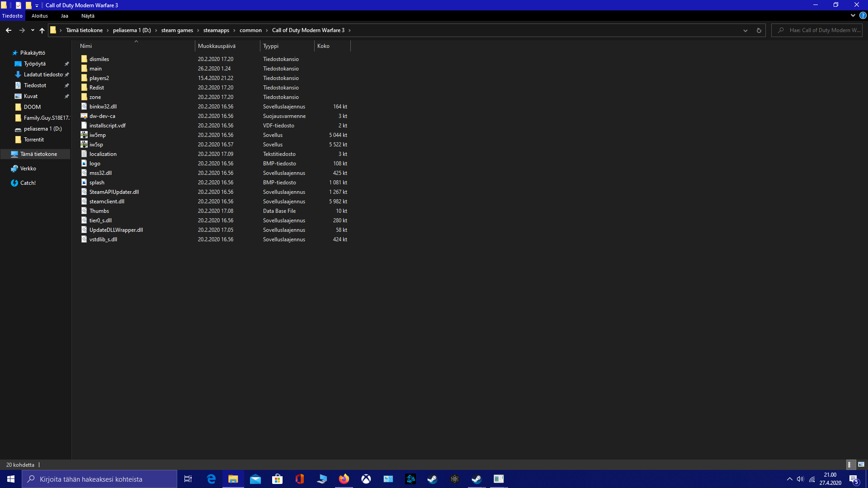Select 'common' in the address path
Screen dimensions: 868x488
coord(250,30)
